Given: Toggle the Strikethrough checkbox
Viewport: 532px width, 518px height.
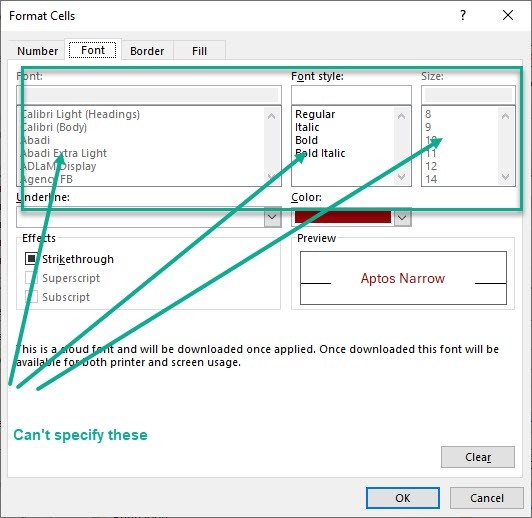Looking at the screenshot, I should pos(31,259).
